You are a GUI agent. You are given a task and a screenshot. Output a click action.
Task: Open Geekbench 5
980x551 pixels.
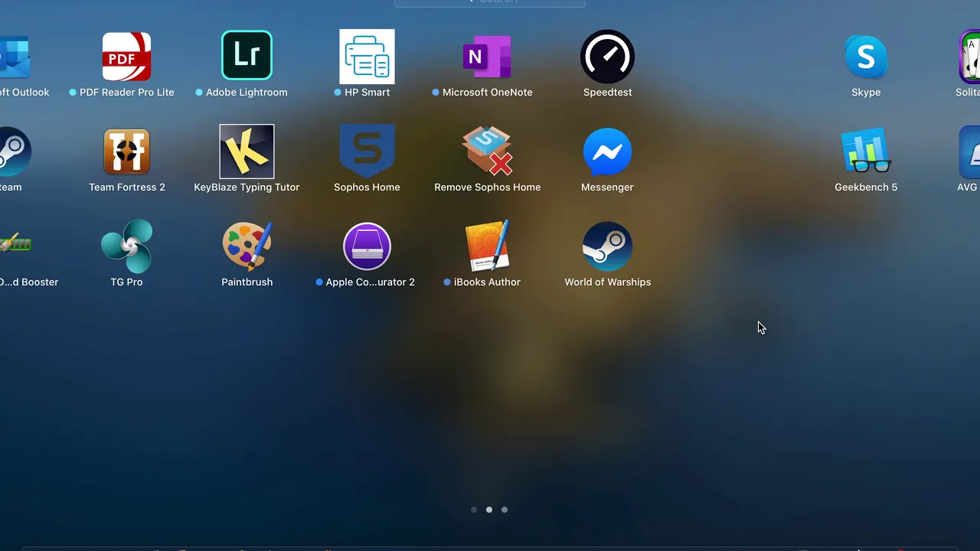click(x=866, y=152)
